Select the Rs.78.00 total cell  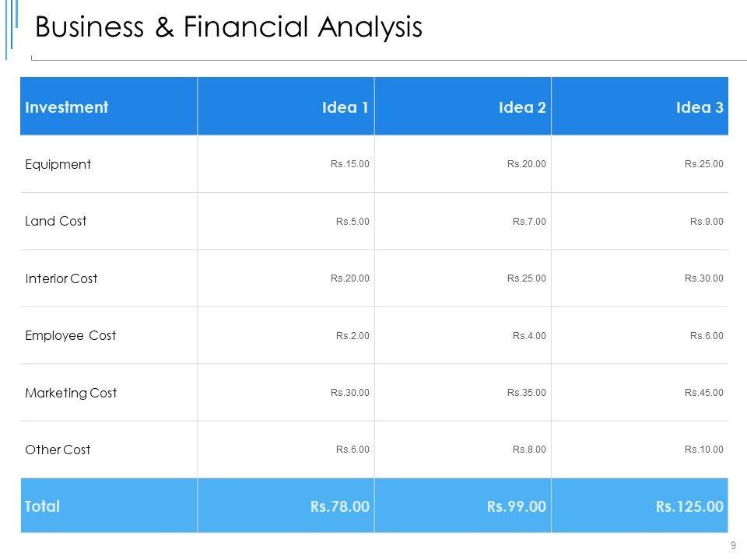339,506
